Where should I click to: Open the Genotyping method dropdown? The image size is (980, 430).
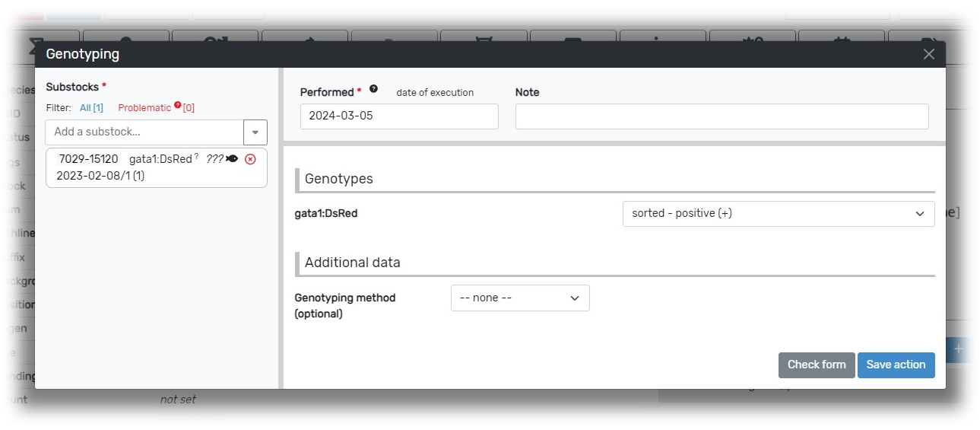[519, 298]
